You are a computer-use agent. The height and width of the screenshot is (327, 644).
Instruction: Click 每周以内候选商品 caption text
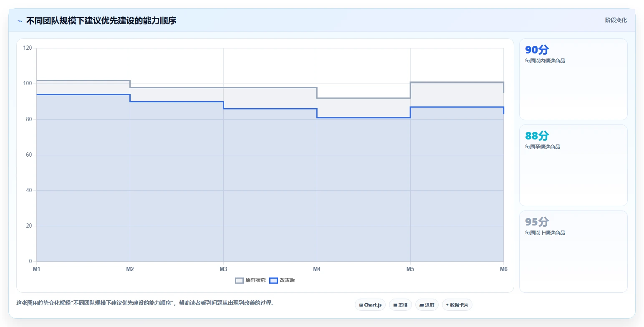pyautogui.click(x=545, y=61)
